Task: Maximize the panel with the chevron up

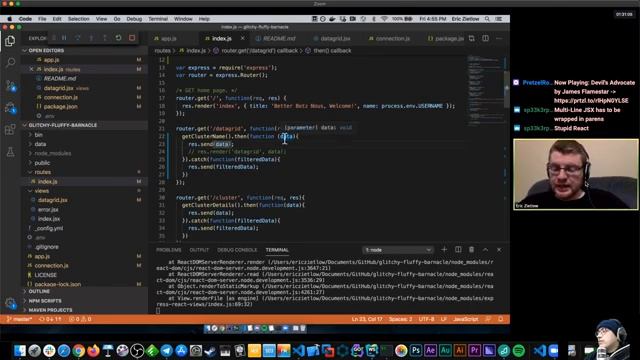Action: coord(485,249)
